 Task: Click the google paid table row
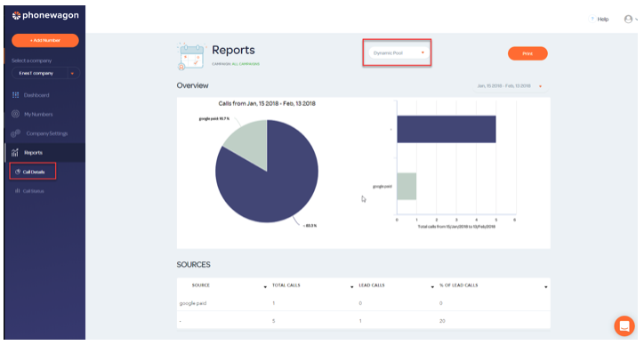[x=364, y=303]
